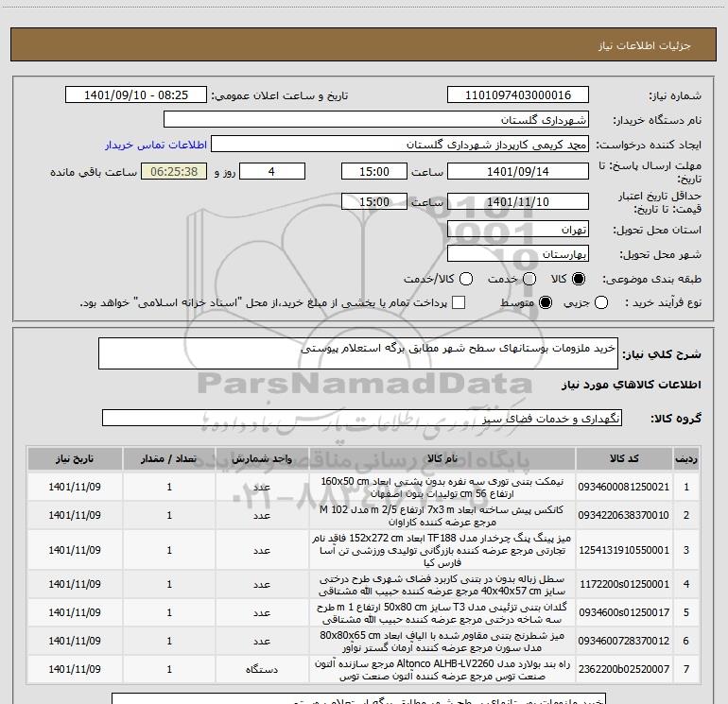The width and height of the screenshot is (728, 704).
Task: Click the تعداد / مقدار column header
Action: tap(169, 458)
